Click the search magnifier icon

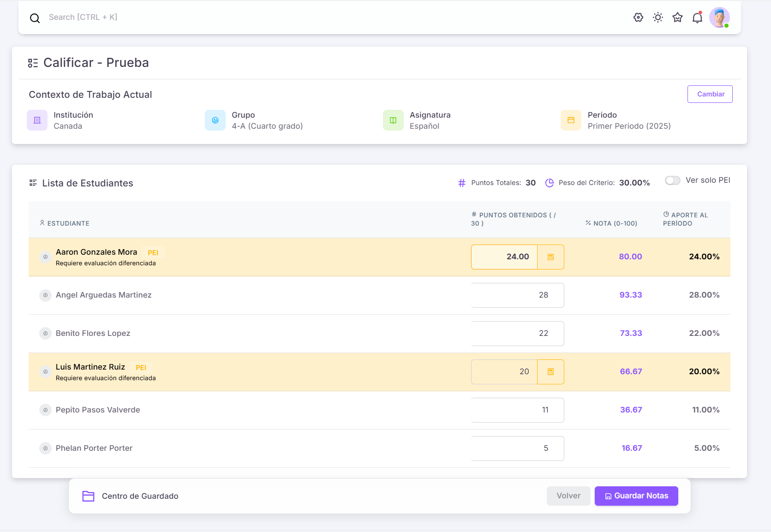pyautogui.click(x=35, y=18)
